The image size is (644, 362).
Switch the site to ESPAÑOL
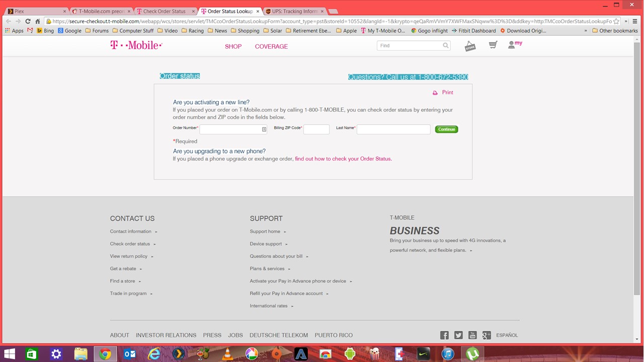click(507, 335)
